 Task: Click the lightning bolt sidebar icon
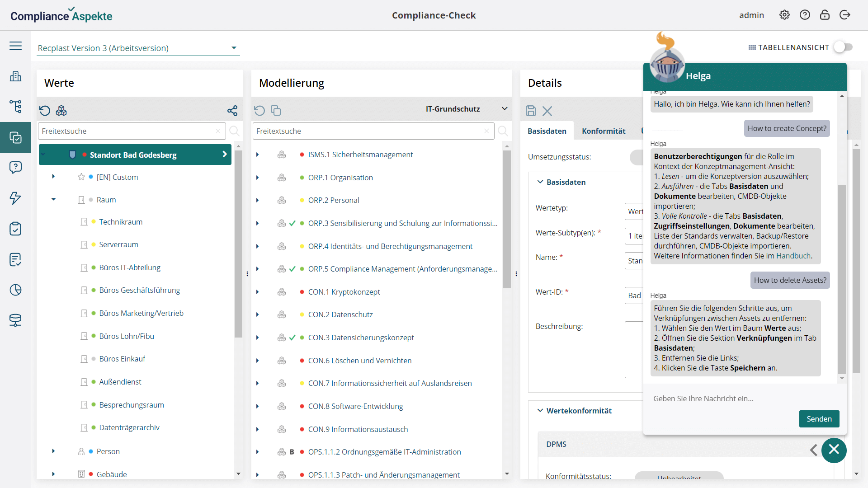point(16,198)
